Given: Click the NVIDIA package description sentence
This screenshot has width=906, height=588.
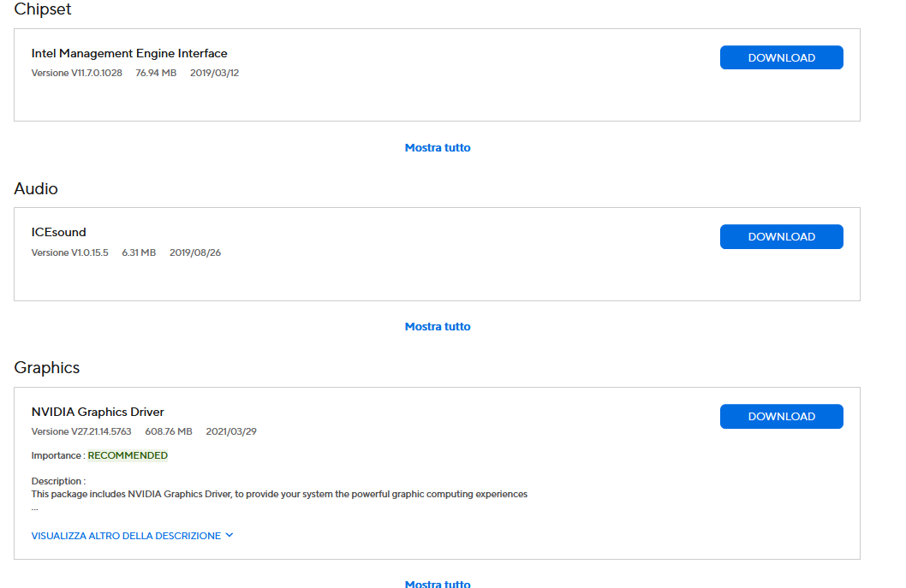Looking at the screenshot, I should click(279, 495).
